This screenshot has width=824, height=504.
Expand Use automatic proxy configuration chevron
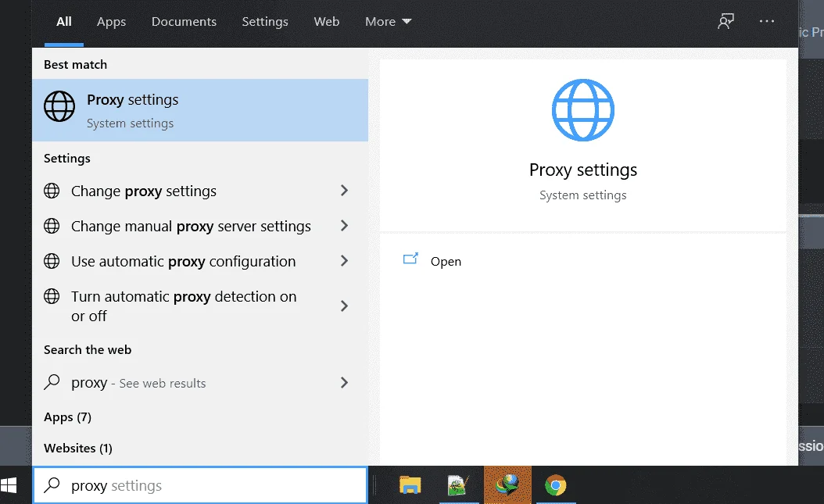pos(344,261)
